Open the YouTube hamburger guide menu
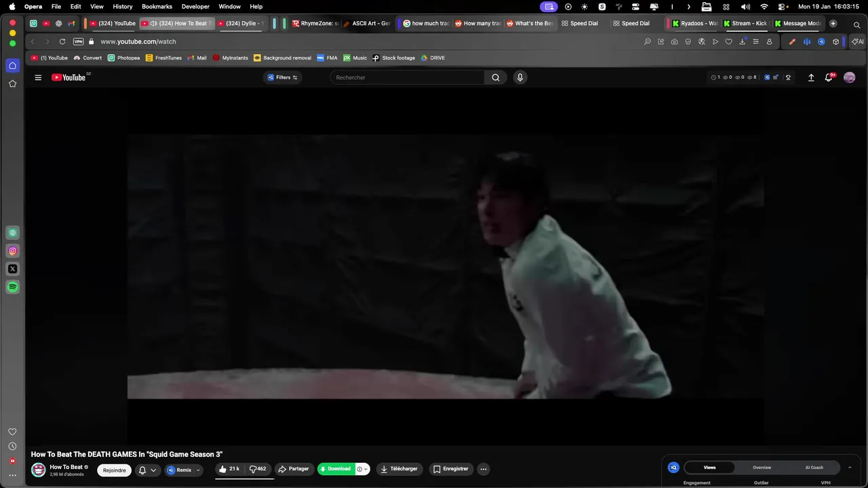Screen dimensions: 868x488 38,77
